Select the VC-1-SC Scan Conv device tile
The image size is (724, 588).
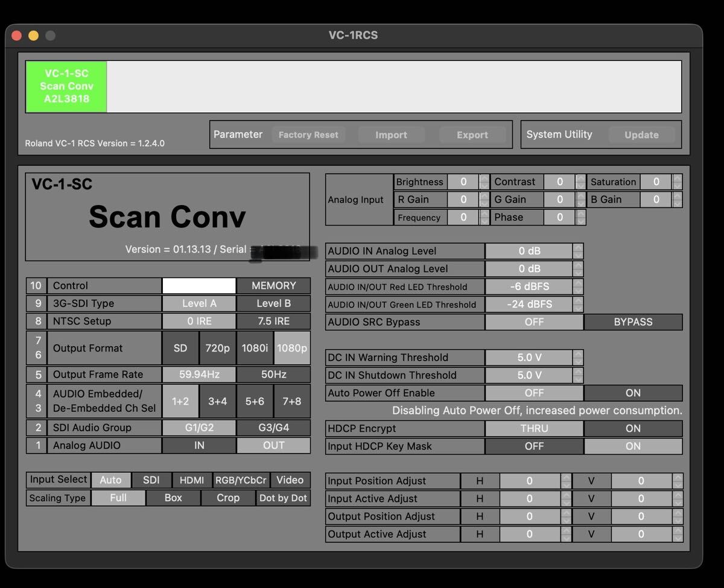point(66,86)
